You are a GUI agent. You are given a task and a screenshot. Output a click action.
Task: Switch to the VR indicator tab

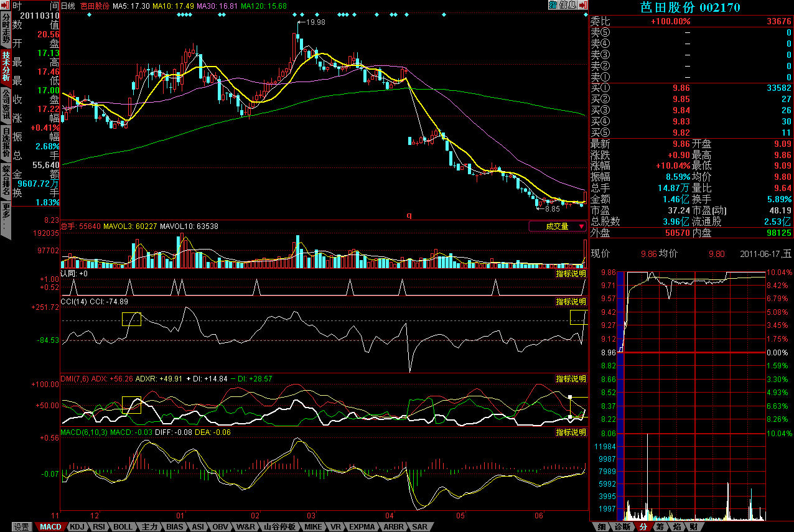[x=336, y=527]
